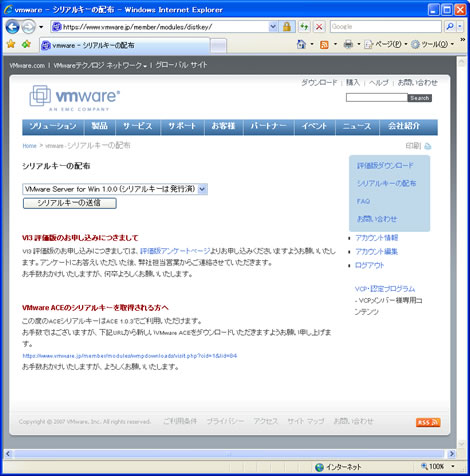Click お問い合わせ in the blue sidebar box
This screenshot has height=476, width=470.
pos(377,219)
